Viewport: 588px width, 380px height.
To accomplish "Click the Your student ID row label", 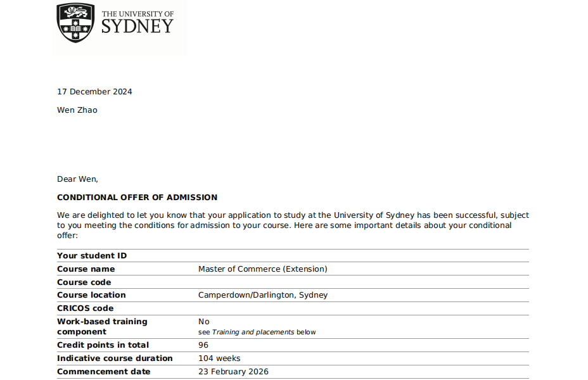I will pyautogui.click(x=92, y=256).
